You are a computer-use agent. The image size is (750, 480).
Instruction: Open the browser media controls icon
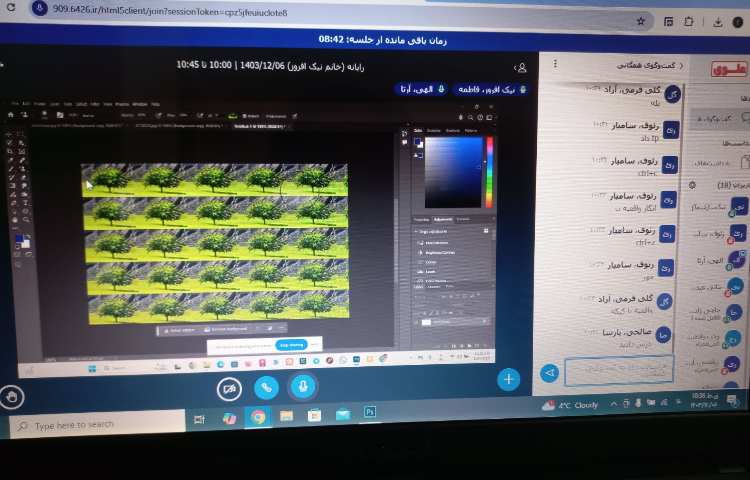click(x=668, y=22)
